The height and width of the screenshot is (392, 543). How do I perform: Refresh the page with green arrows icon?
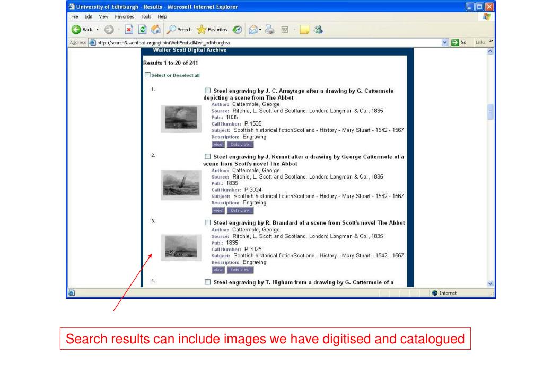[142, 30]
